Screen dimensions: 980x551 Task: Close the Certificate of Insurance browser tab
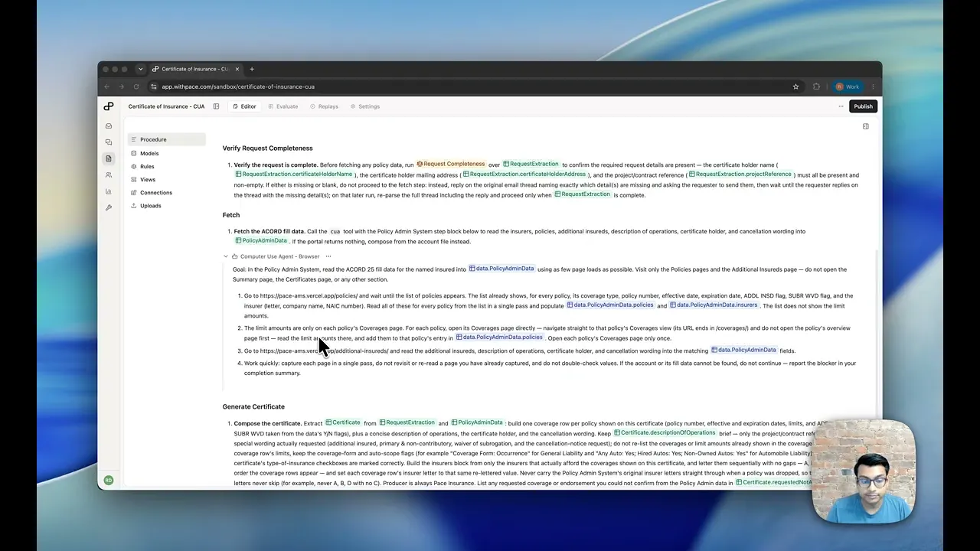pyautogui.click(x=237, y=69)
